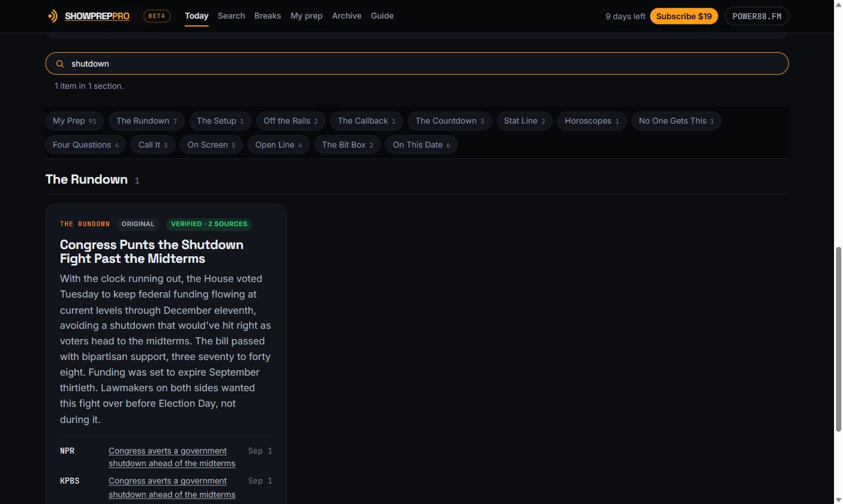Viewport: 843px width, 504px height.
Task: Open My prep in navigation
Action: [306, 16]
